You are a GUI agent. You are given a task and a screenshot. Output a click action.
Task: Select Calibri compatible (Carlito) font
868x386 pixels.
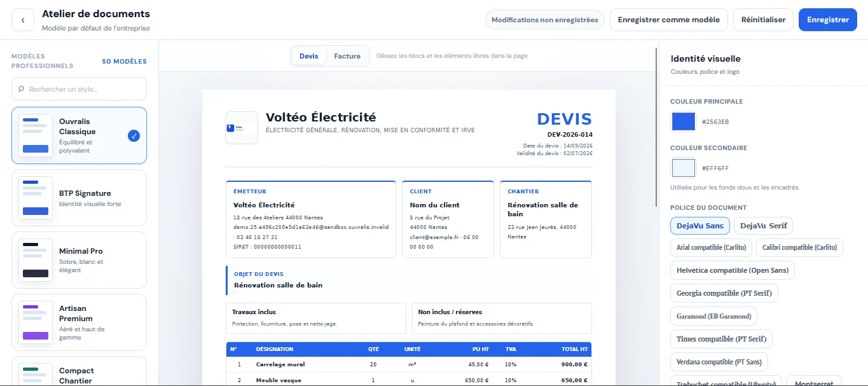tap(800, 247)
